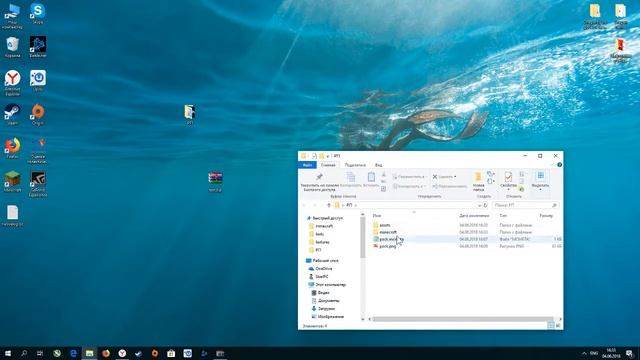Image resolution: width=640 pixels, height=360 pixels.
Task: Select the Firefox desktop shortcut
Action: pos(12,148)
